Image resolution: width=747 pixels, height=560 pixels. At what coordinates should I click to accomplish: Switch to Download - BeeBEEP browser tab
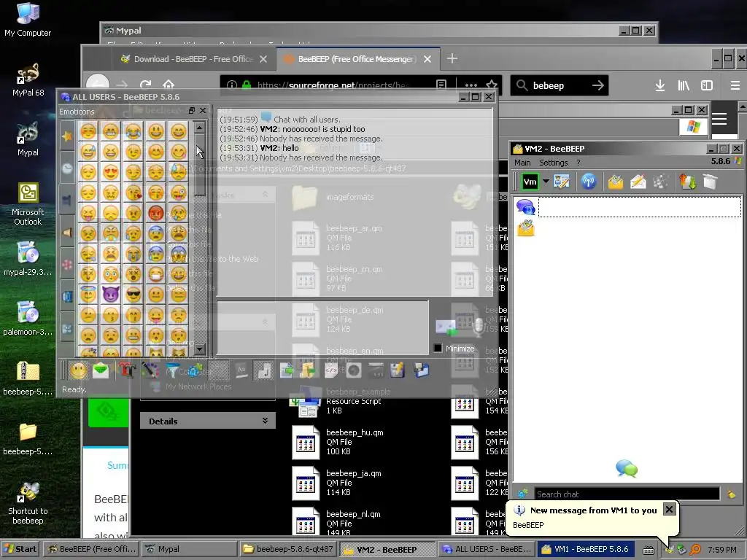pos(193,59)
